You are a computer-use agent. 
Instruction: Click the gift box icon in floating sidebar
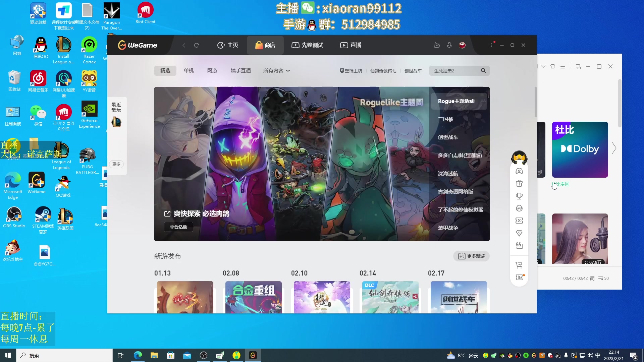tap(519, 184)
